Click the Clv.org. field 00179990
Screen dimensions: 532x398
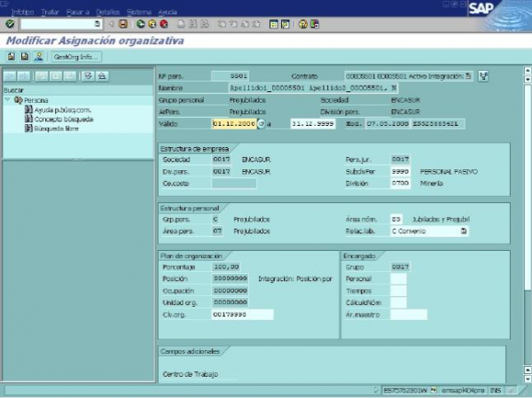coord(242,315)
